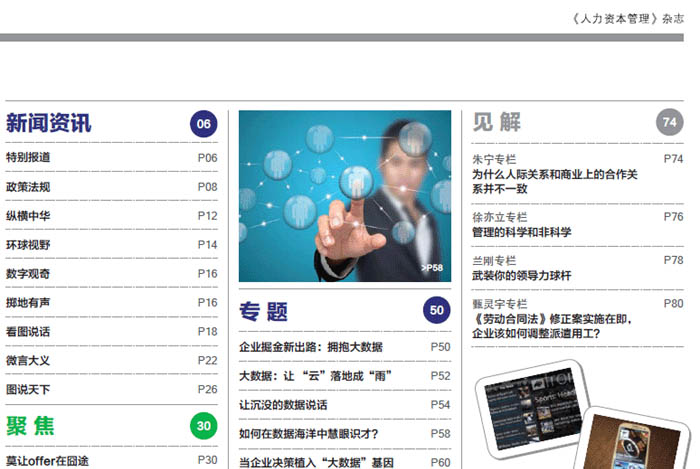Open 如何在数据海洋中慧眼识才 article
Image resolution: width=700 pixels, height=469 pixels.
coord(309,434)
